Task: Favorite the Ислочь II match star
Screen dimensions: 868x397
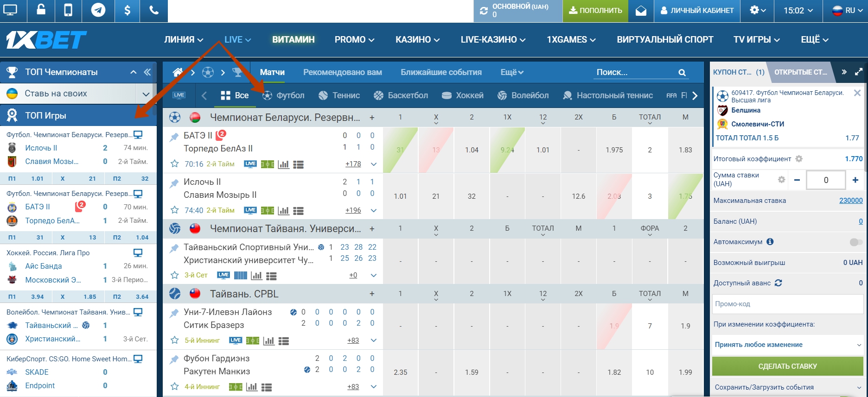Action: [174, 210]
